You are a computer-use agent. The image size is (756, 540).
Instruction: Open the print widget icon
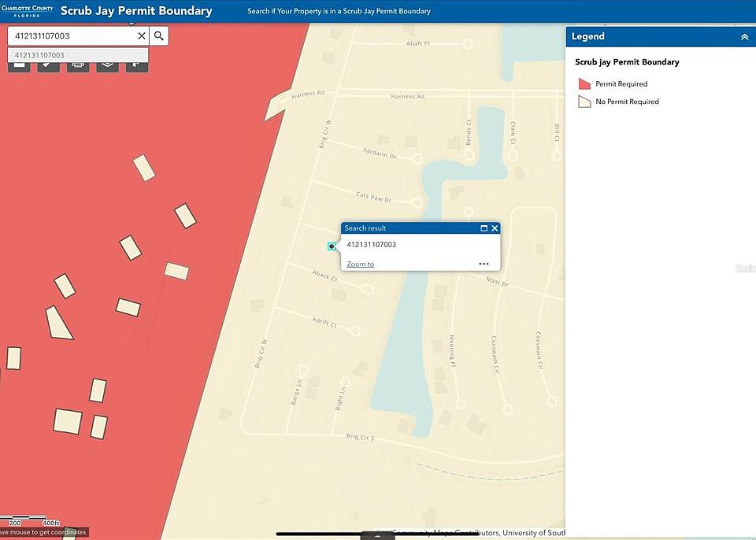pyautogui.click(x=78, y=67)
